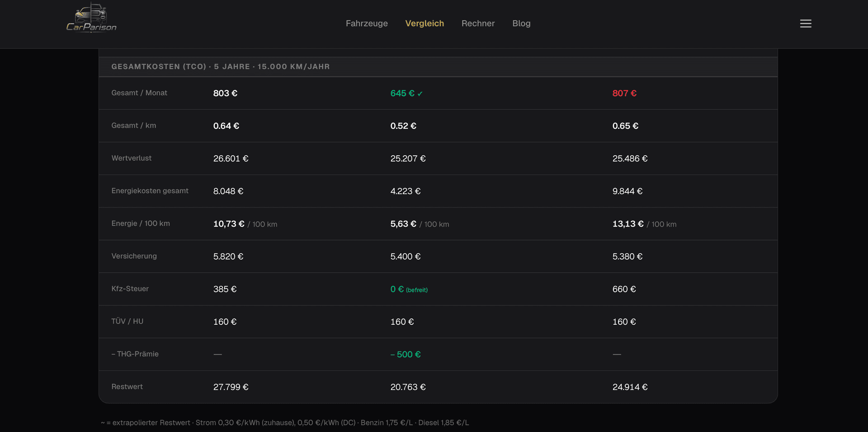The height and width of the screenshot is (432, 868).
Task: Select the 'Gesamt / km' row label
Action: click(x=134, y=125)
